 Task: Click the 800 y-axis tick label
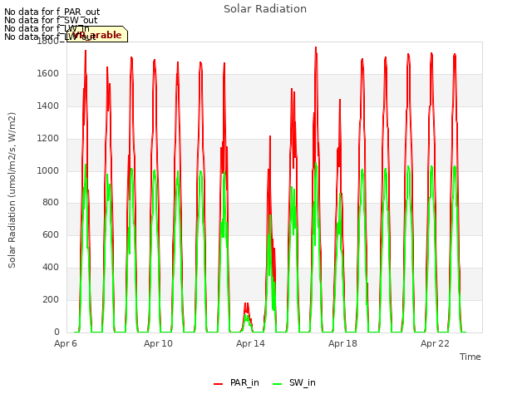pyautogui.click(x=51, y=203)
